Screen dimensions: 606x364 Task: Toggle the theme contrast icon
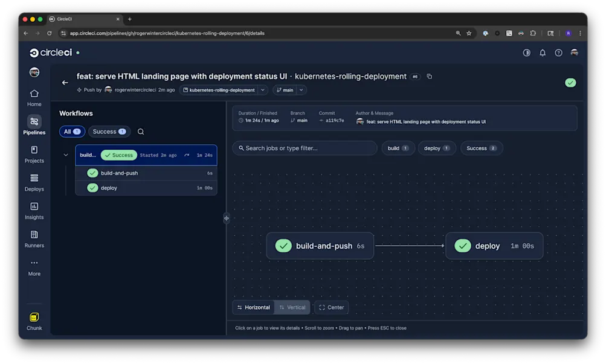click(x=526, y=53)
